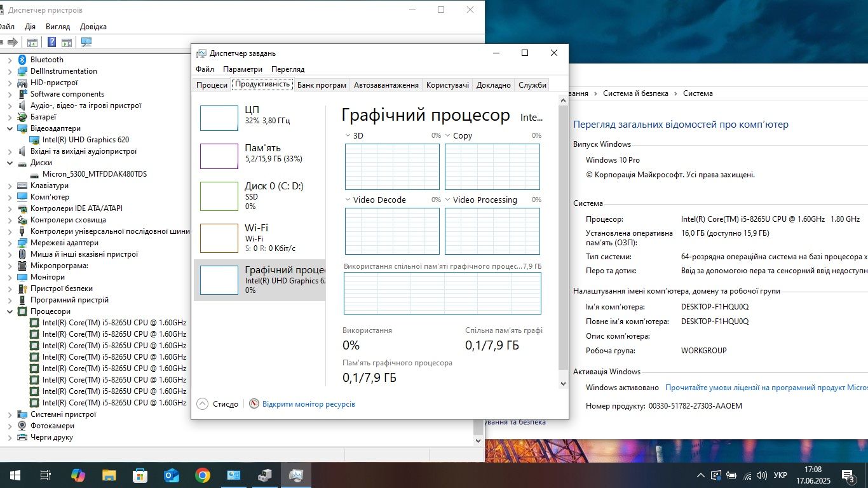Expand the Клавіатури category
This screenshot has width=868, height=488.
(x=10, y=186)
